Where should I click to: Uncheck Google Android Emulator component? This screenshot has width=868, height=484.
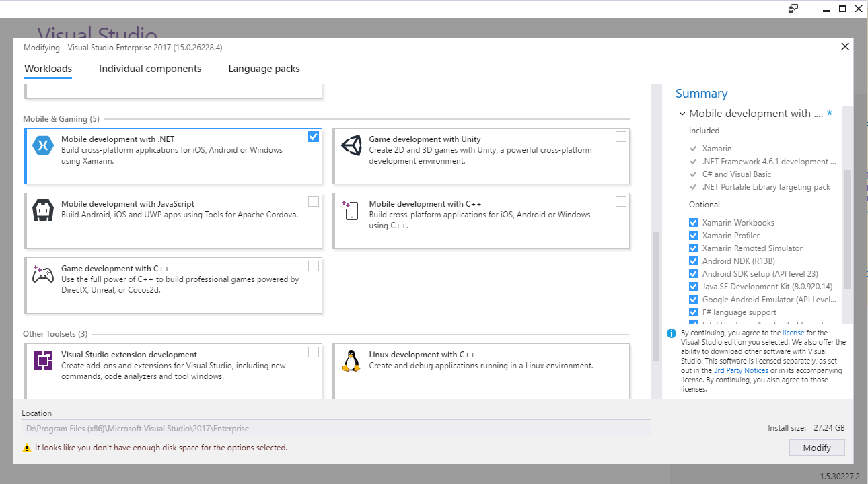(x=694, y=300)
